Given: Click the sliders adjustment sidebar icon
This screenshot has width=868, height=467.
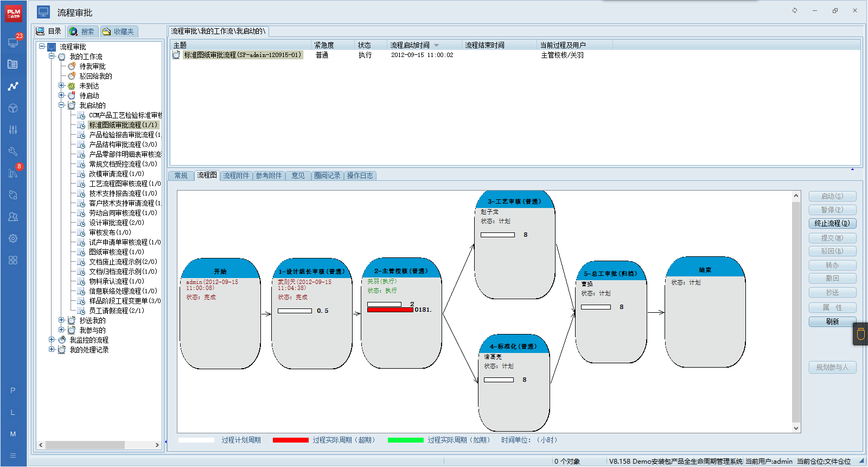Looking at the screenshot, I should coord(13,130).
